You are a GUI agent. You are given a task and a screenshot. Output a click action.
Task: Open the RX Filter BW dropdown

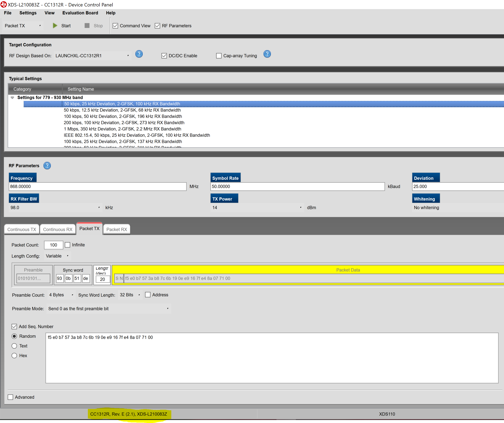click(99, 208)
